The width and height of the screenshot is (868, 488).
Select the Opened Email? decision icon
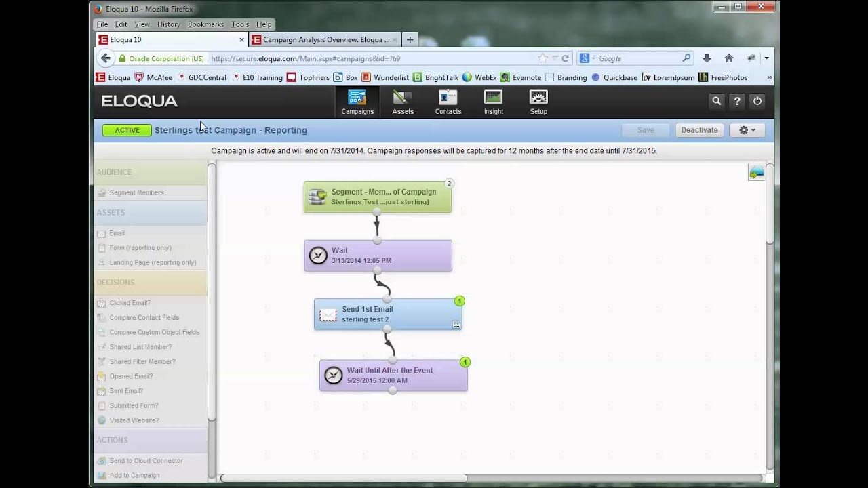[102, 376]
